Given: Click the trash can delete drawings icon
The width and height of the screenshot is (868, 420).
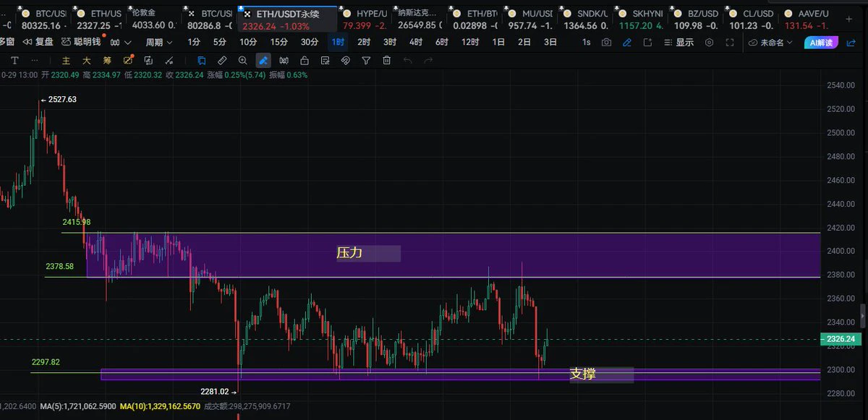Looking at the screenshot, I should (x=387, y=61).
